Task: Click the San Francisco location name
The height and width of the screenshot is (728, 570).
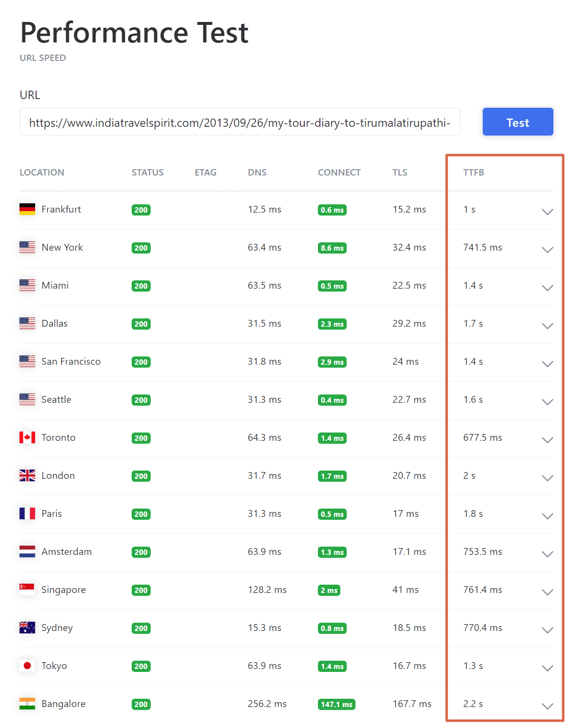Action: 71,361
